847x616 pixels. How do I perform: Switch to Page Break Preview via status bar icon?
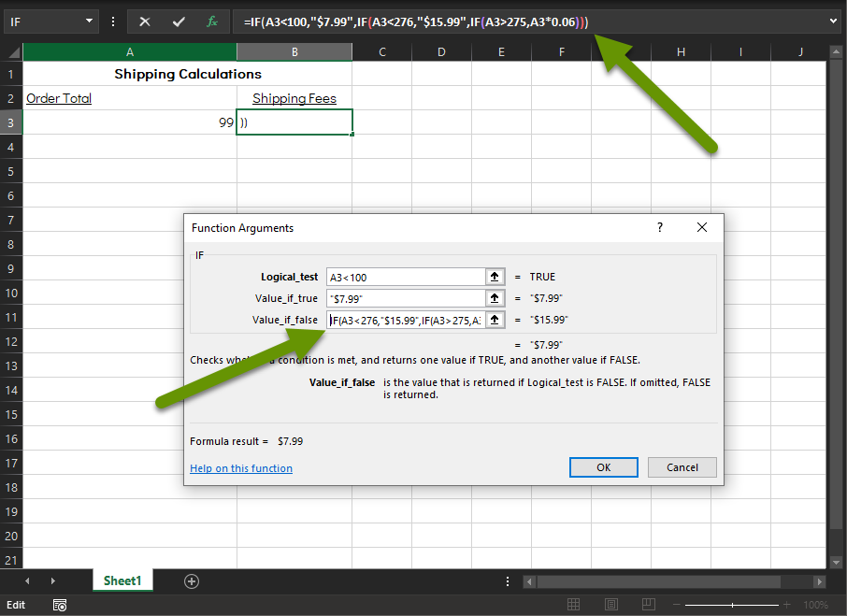(648, 604)
